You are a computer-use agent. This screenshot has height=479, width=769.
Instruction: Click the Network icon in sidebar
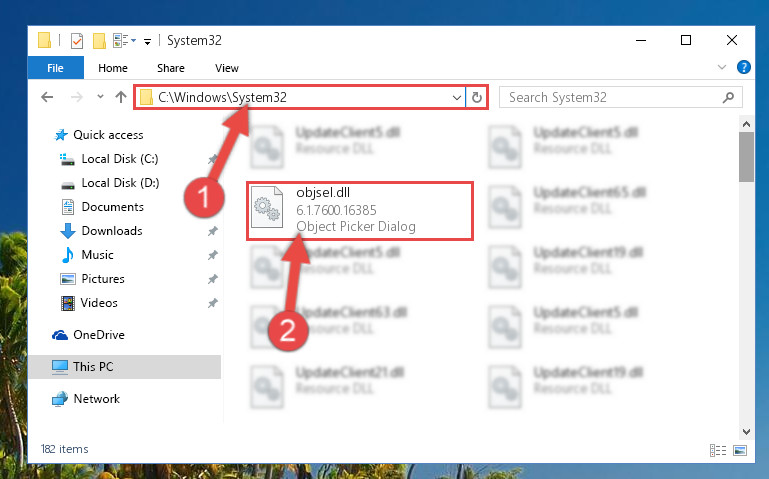coord(60,399)
